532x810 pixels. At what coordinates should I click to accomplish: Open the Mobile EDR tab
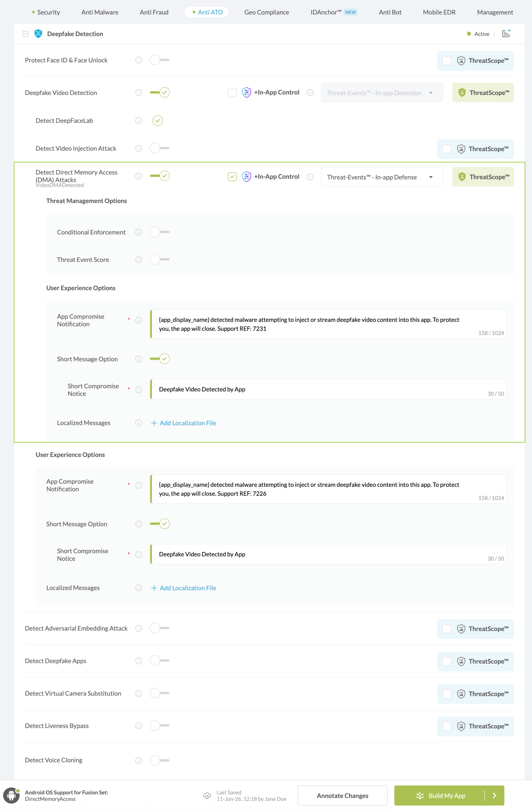(x=439, y=12)
